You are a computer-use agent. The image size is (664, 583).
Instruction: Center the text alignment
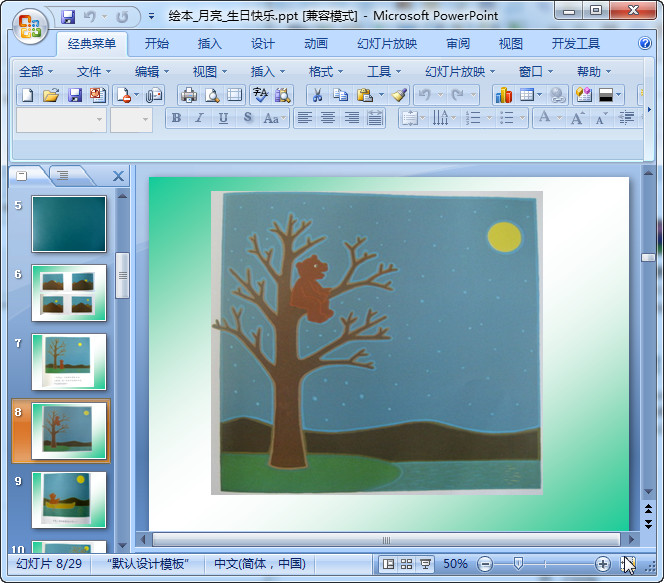[328, 118]
